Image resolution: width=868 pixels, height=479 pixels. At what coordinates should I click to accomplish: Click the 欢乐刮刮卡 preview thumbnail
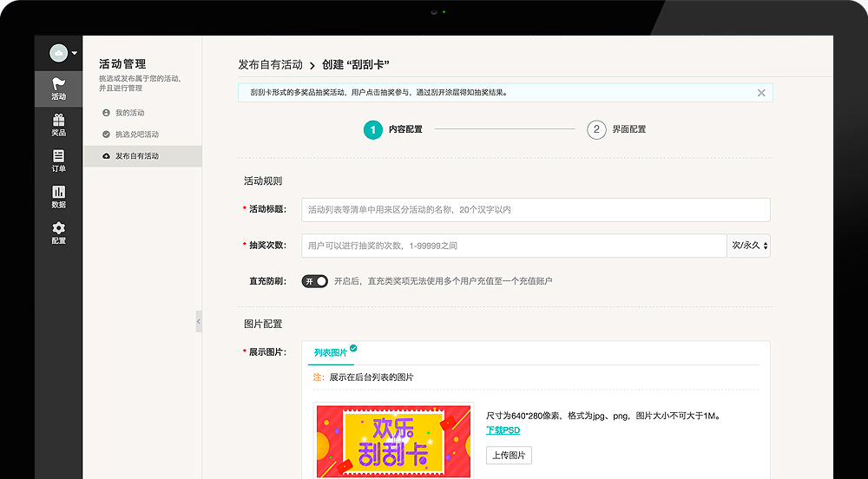click(x=395, y=441)
